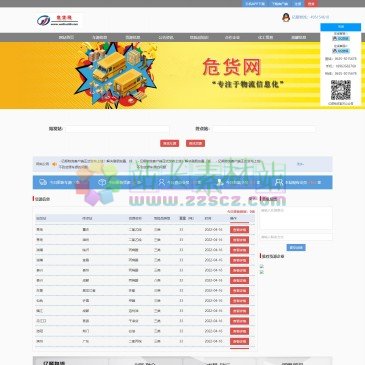Focus the contact info input under the message textarea
Viewport: 365px width, 365px height.
tap(296, 237)
